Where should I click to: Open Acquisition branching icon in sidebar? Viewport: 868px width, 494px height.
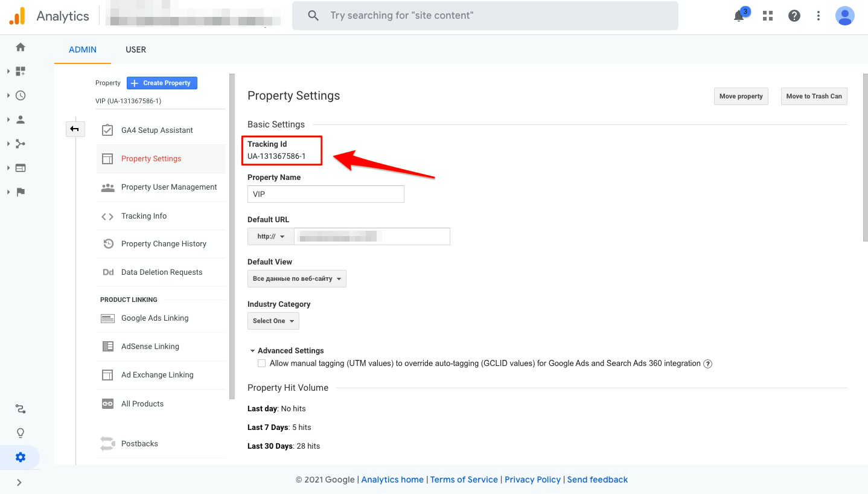(x=21, y=144)
